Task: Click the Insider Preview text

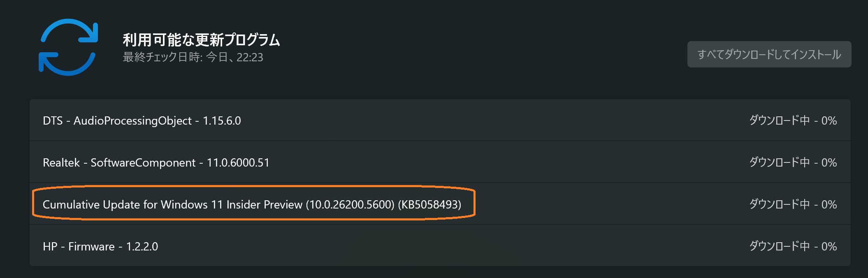Action: [265, 204]
